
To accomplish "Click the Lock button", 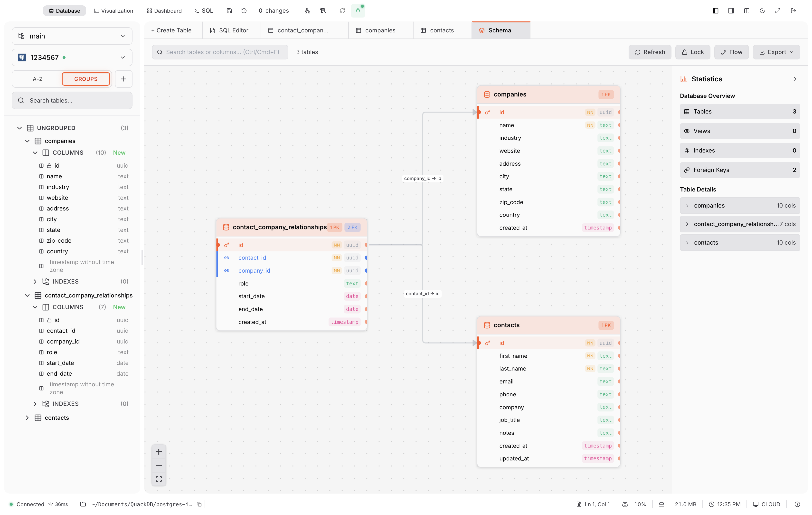I will point(693,52).
